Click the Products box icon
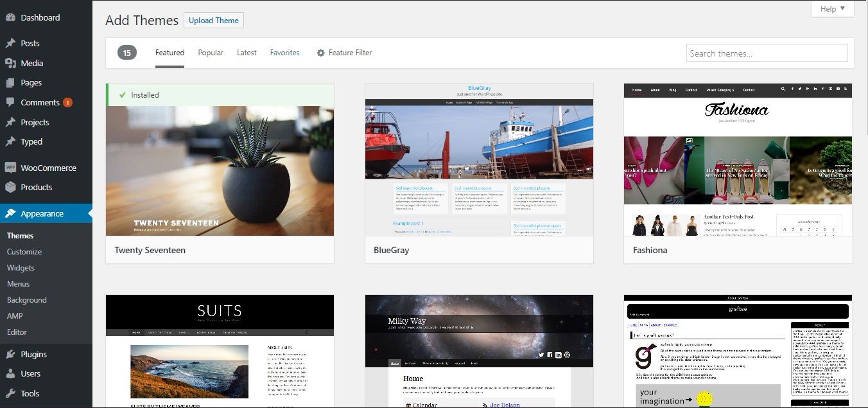 click(x=10, y=188)
